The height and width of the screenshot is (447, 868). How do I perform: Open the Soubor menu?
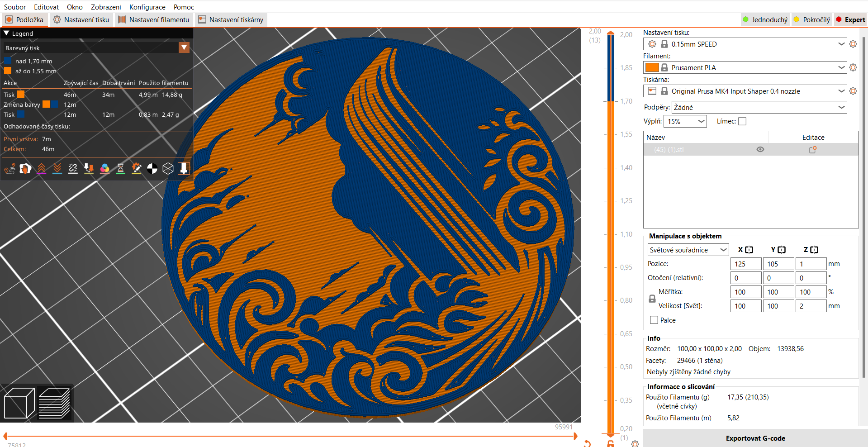click(x=15, y=7)
